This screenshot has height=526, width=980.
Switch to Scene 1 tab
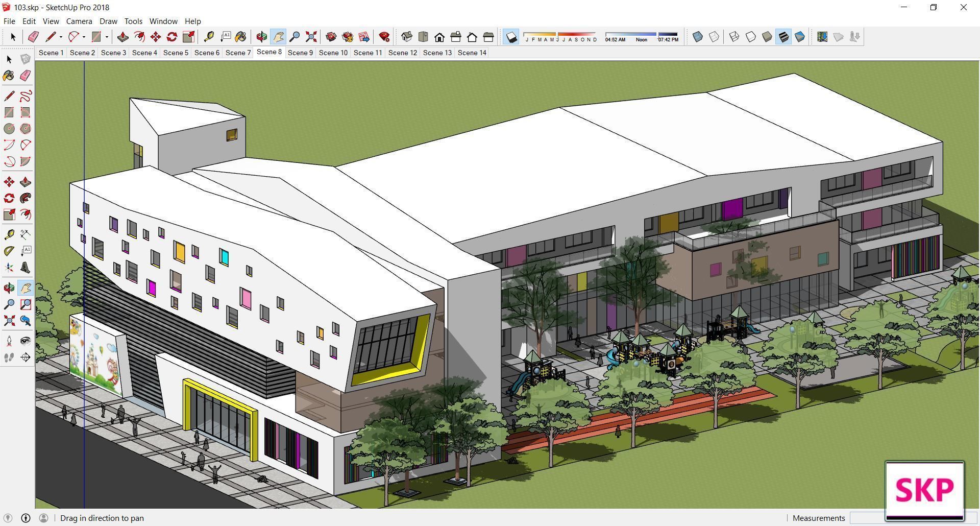coord(51,53)
